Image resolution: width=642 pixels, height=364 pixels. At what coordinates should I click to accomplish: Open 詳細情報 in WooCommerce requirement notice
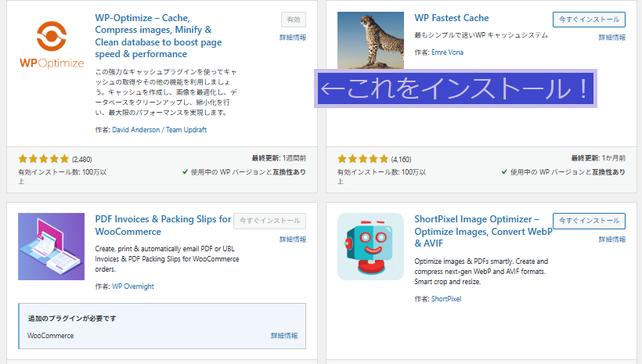coord(284,336)
